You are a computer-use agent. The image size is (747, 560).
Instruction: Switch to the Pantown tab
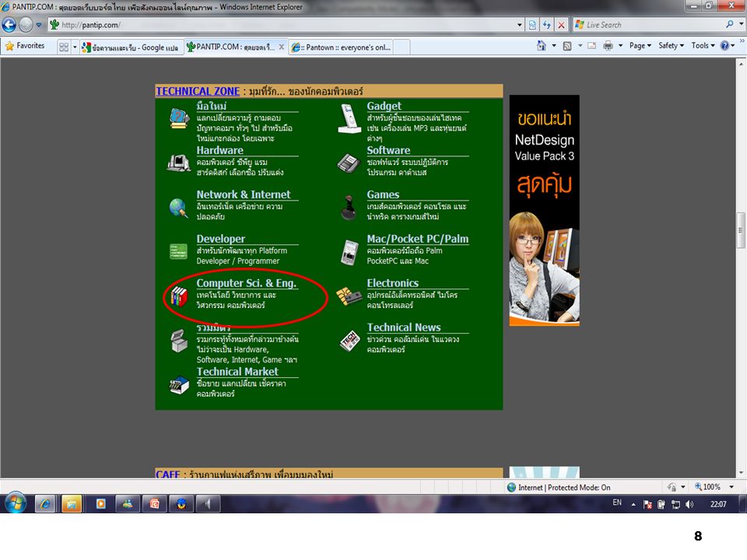tap(340, 47)
